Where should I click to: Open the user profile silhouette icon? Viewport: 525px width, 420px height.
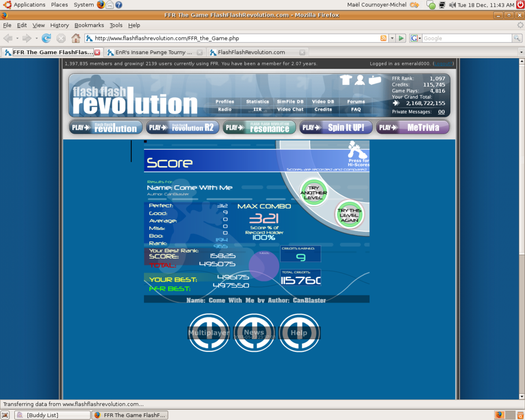coord(360,79)
